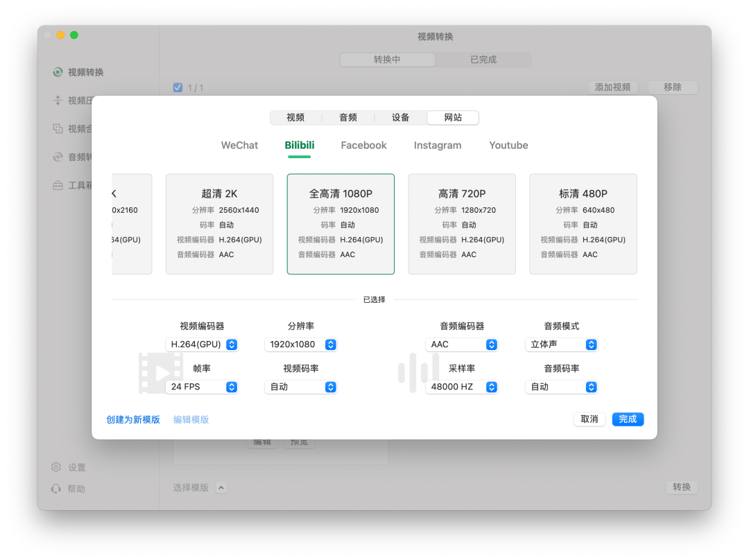The image size is (749, 560).
Task: Choose the 全高清 1080P preset card
Action: [x=341, y=224]
